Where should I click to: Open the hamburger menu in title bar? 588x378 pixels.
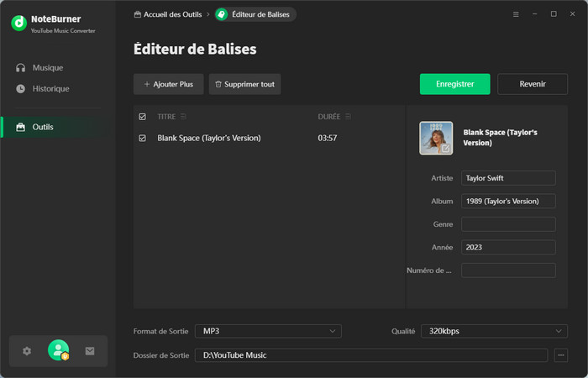(x=516, y=14)
